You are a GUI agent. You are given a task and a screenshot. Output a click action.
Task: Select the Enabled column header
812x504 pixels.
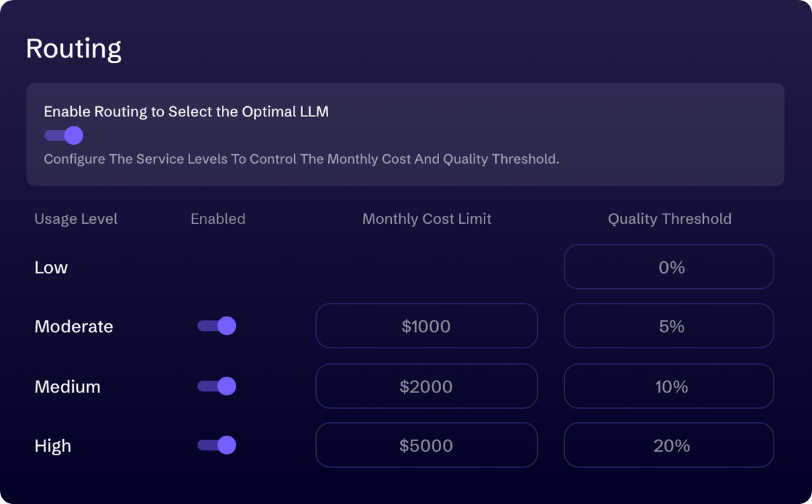click(x=218, y=219)
